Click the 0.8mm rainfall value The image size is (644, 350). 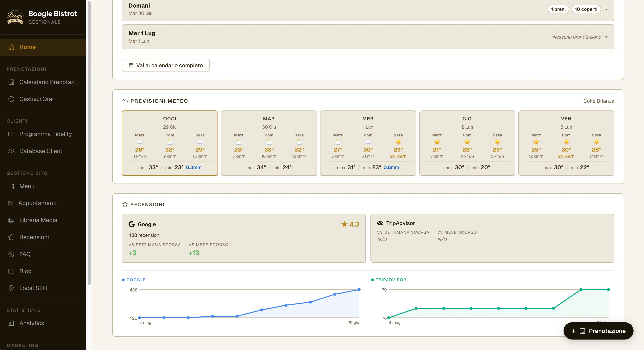tap(391, 167)
